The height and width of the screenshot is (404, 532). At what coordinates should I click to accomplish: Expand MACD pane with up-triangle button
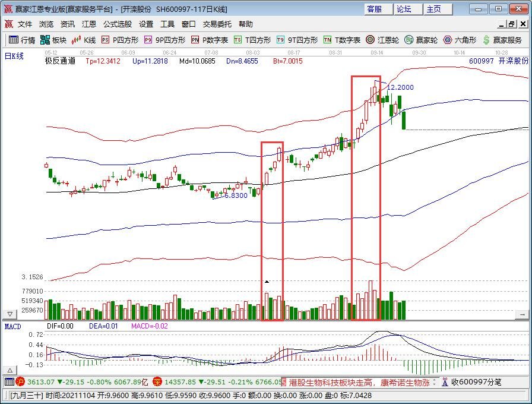tap(10, 370)
